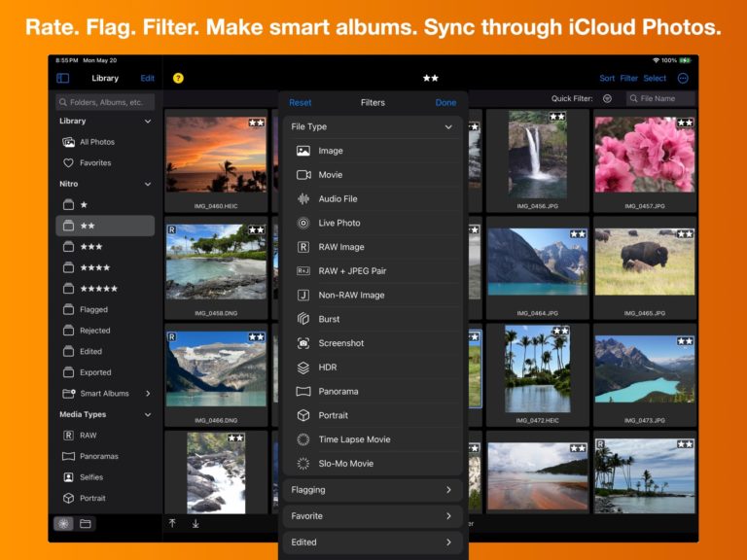Jump to top arrow in bottom bar
The image size is (747, 560).
pyautogui.click(x=172, y=523)
